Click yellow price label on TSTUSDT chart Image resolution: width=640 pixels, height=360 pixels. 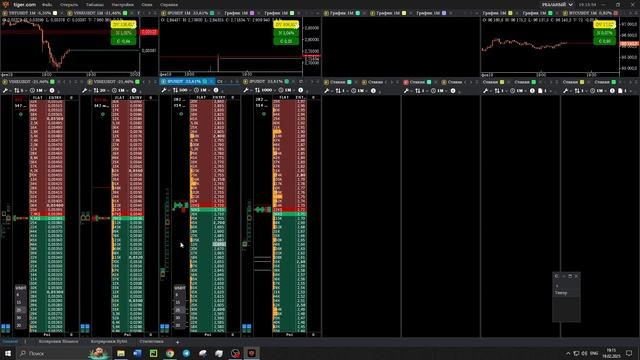click(x=123, y=24)
